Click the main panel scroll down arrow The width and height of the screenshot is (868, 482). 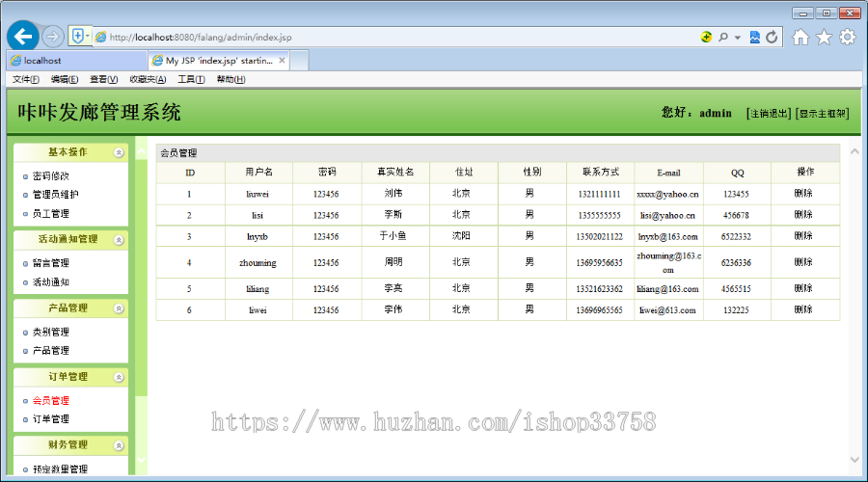(x=854, y=459)
